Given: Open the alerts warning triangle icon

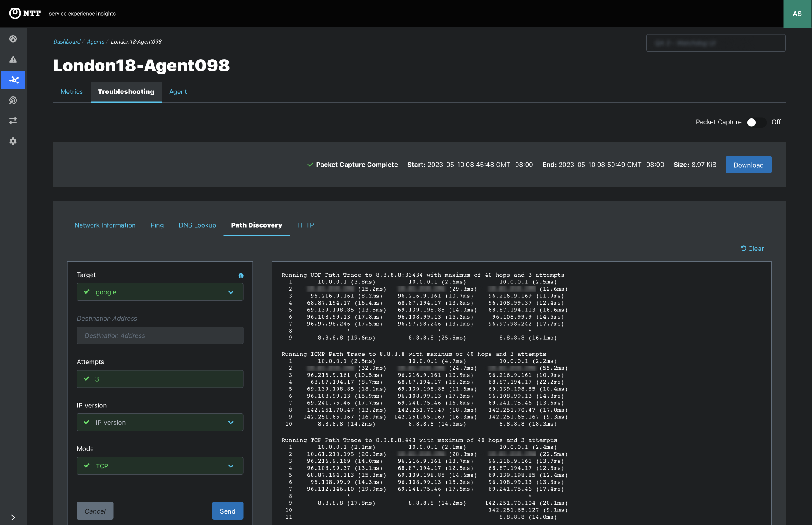Looking at the screenshot, I should 13,59.
